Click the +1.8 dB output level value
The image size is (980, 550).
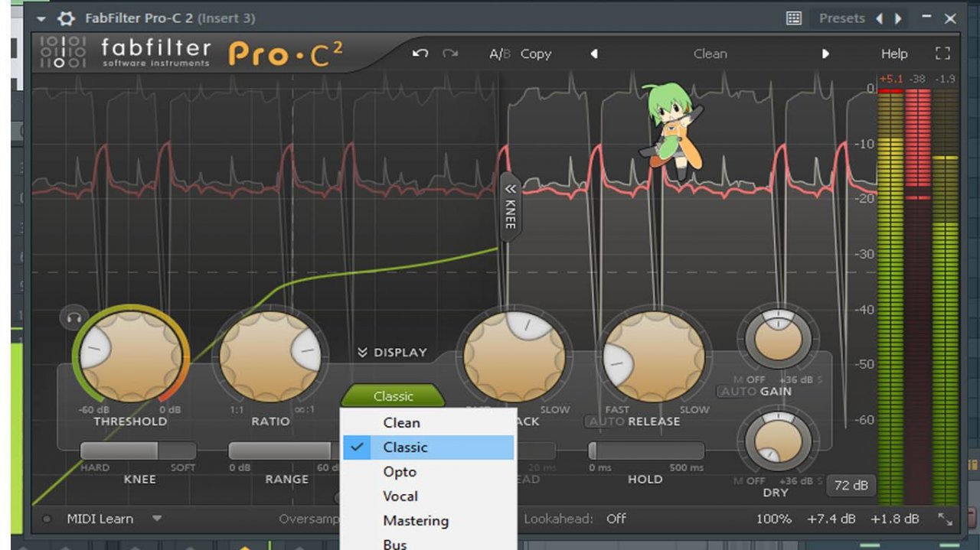(894, 519)
